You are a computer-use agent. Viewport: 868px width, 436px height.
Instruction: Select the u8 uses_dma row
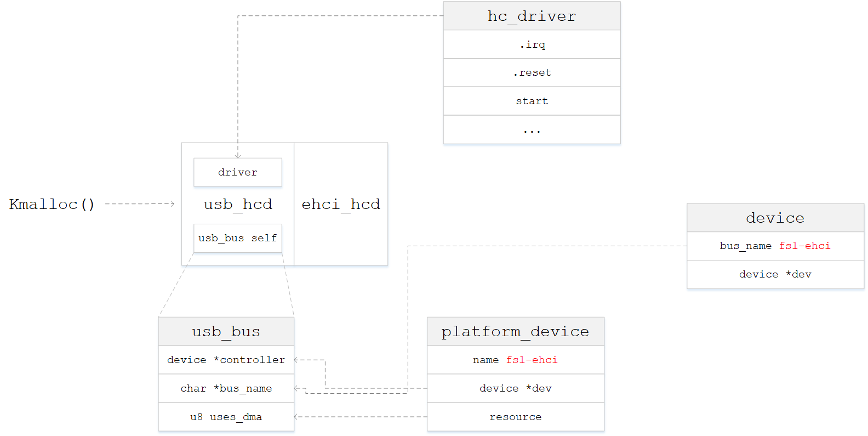coord(226,417)
